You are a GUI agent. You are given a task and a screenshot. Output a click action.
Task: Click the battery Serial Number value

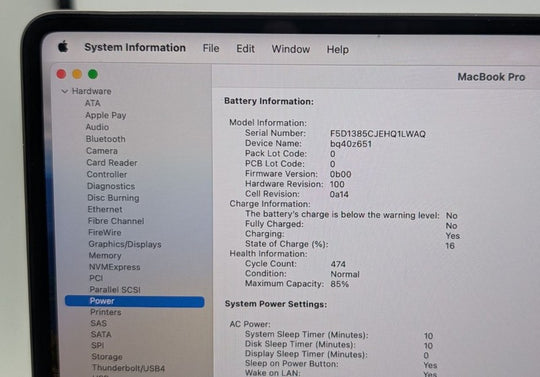(x=378, y=134)
